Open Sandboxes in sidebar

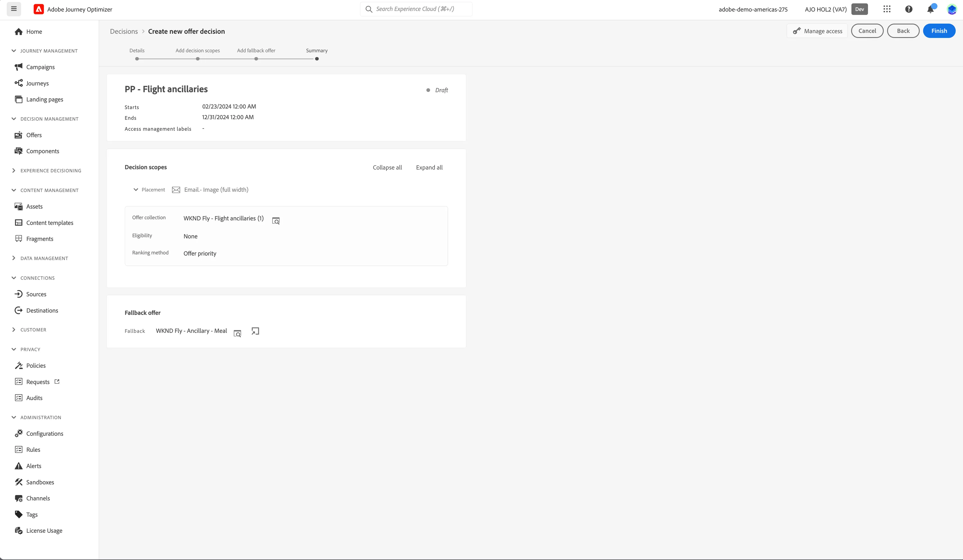[40, 482]
